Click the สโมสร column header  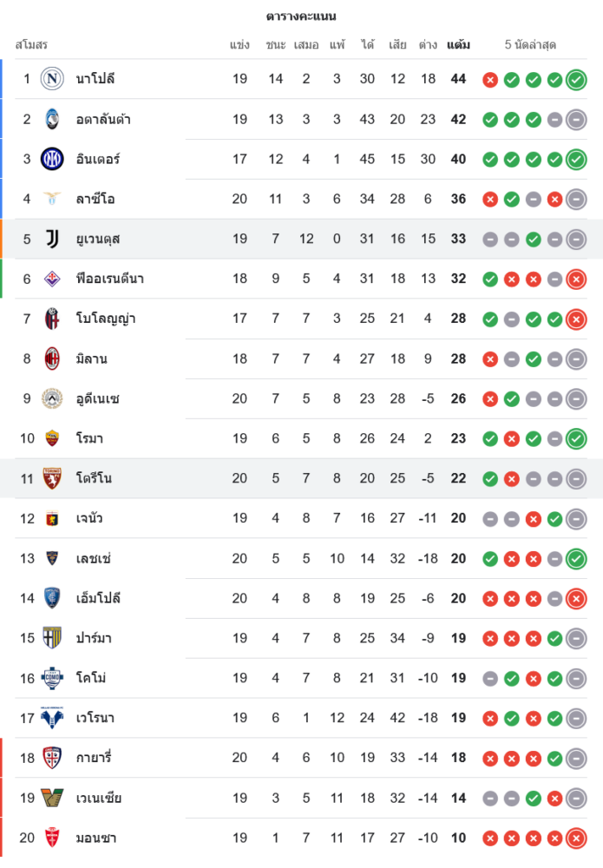pos(31,44)
